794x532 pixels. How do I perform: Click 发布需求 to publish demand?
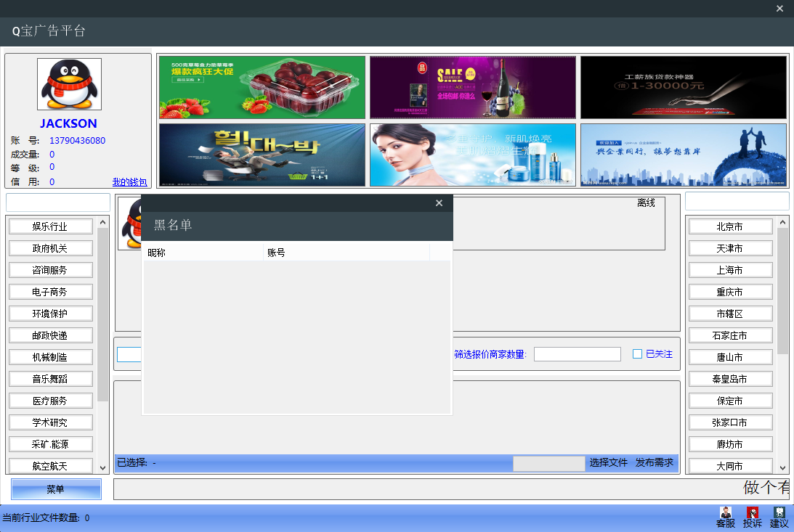654,462
